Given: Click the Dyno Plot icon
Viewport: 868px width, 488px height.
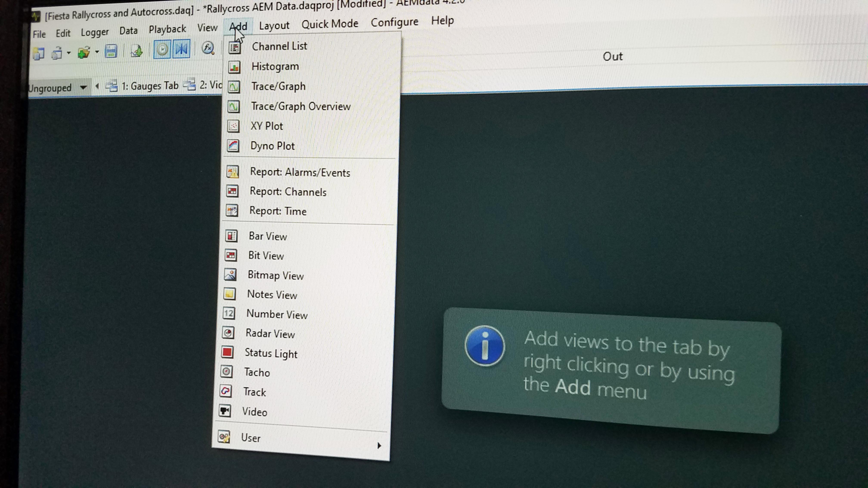Looking at the screenshot, I should [233, 146].
